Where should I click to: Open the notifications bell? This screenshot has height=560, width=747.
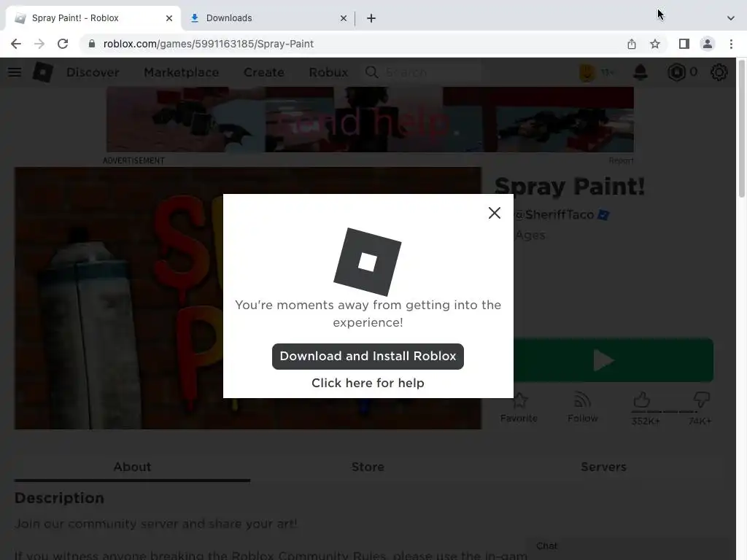[640, 72]
